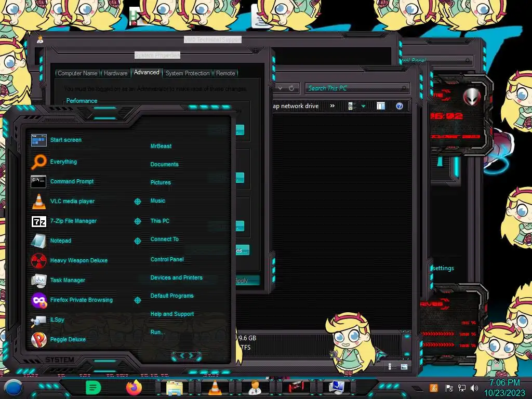Image resolution: width=532 pixels, height=399 pixels.
Task: Click Map network drive in Explorer toolbar
Action: click(296, 106)
